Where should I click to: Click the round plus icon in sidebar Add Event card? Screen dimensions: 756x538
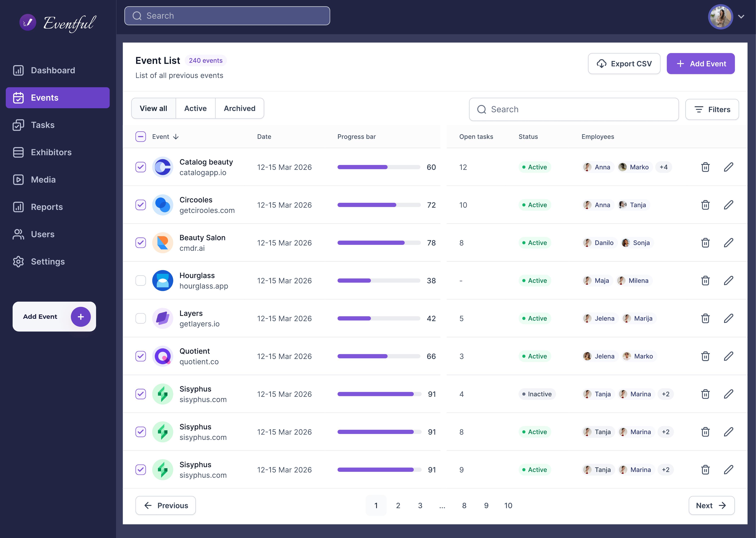coord(81,317)
